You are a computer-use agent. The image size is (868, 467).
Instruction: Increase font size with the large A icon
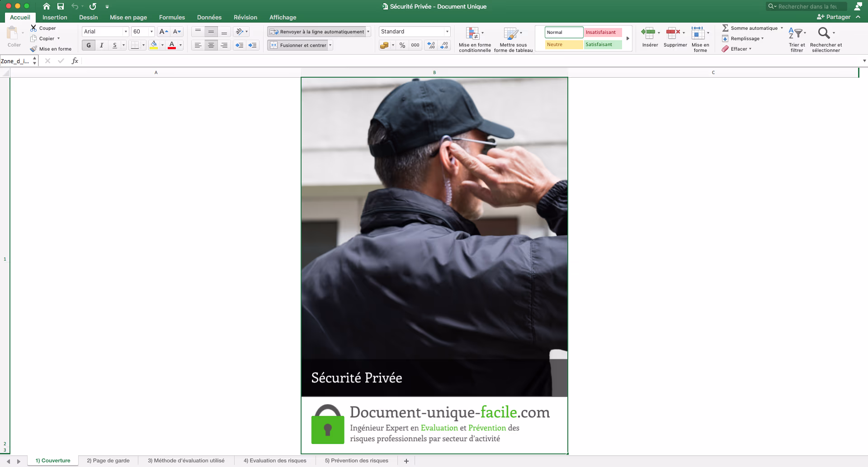point(164,32)
